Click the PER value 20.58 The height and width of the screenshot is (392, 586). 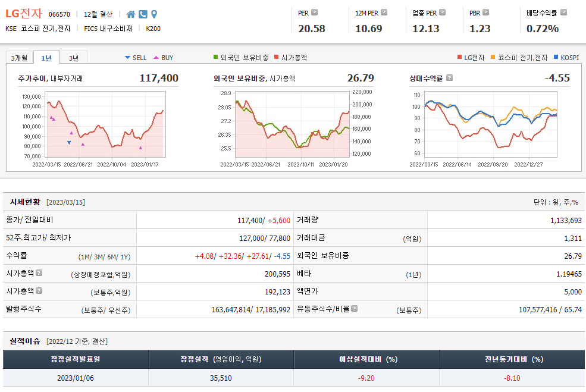(312, 29)
